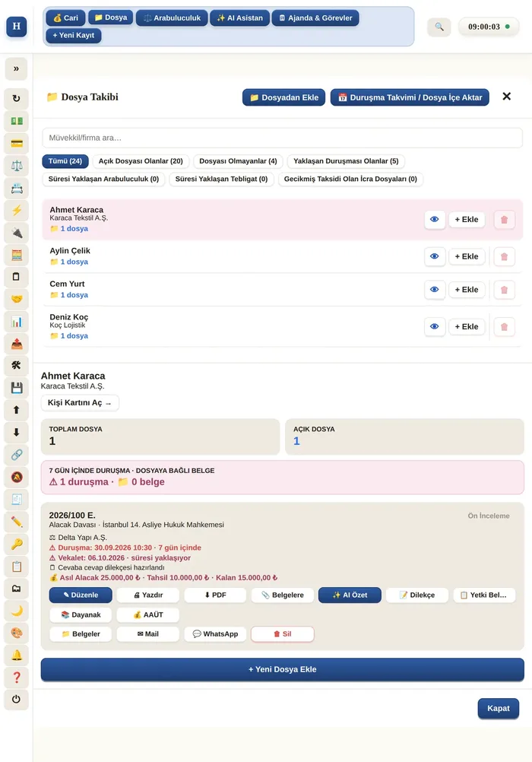Open the abacus calculator sidebar icon

tap(17, 255)
